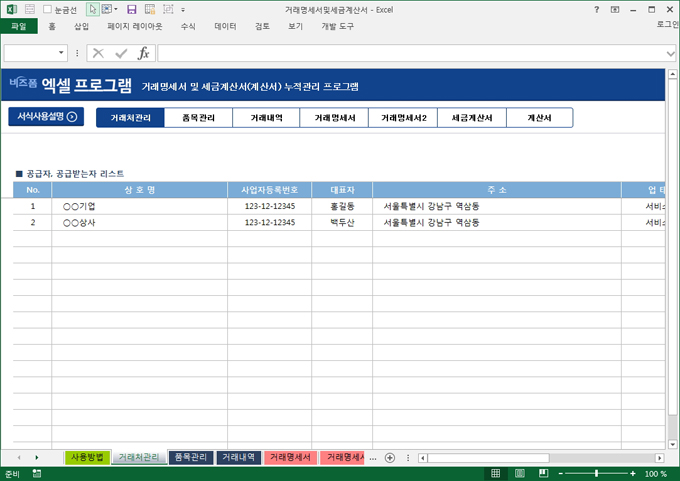680x481 pixels.
Task: Select the 거래처관리 sheet tab
Action: click(139, 457)
